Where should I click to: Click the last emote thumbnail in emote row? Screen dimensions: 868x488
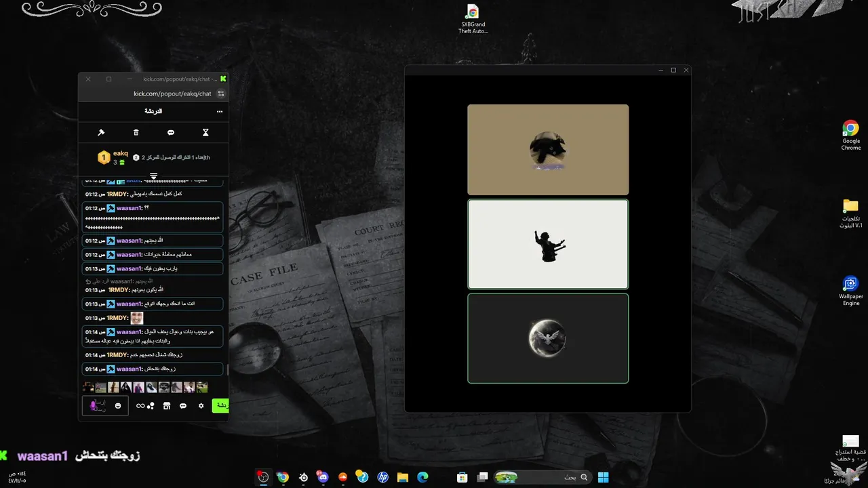pyautogui.click(x=202, y=387)
